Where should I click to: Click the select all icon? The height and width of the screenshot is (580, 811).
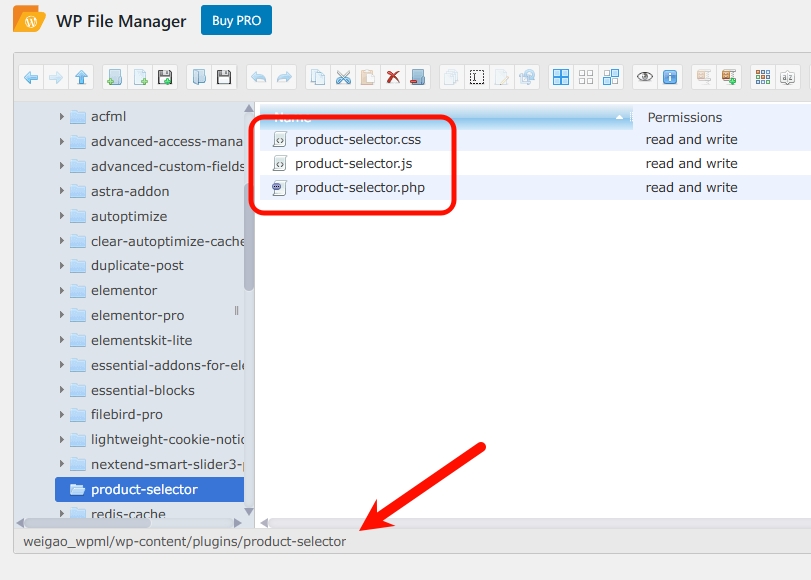(x=561, y=78)
